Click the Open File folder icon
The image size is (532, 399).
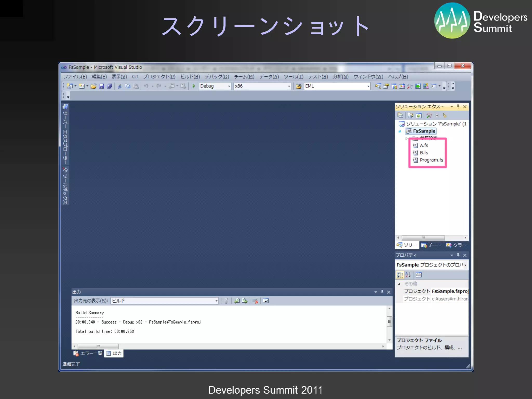(94, 86)
